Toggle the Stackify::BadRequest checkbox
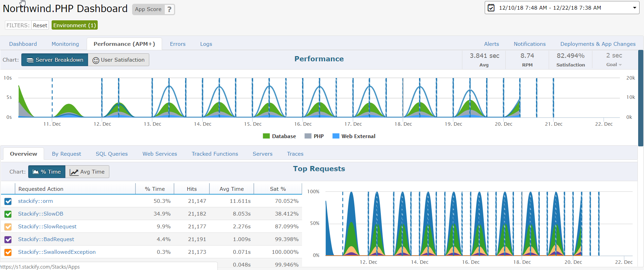644x270 pixels. 8,239
